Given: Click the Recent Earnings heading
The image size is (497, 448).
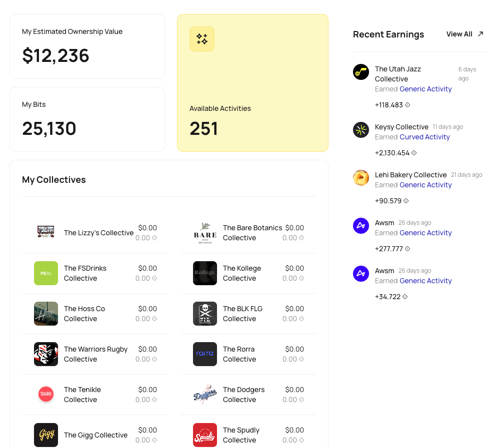Looking at the screenshot, I should click(x=388, y=34).
